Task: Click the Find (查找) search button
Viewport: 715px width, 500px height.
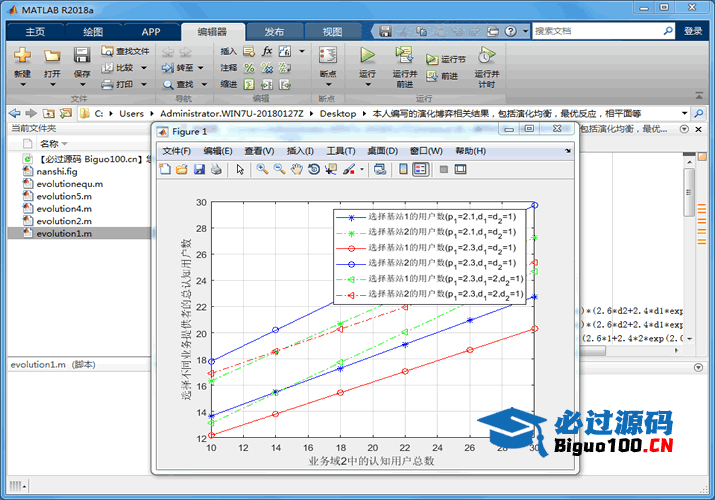Action: click(x=179, y=84)
